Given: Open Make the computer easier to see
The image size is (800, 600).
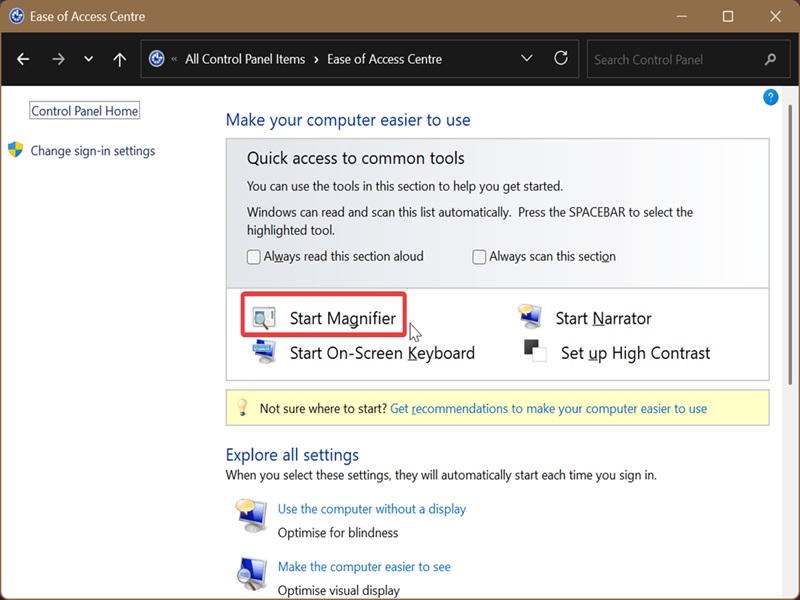Looking at the screenshot, I should pos(364,566).
